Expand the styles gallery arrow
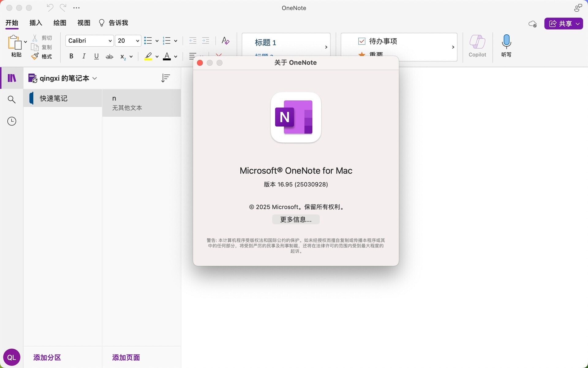This screenshot has width=588, height=368. (x=326, y=47)
